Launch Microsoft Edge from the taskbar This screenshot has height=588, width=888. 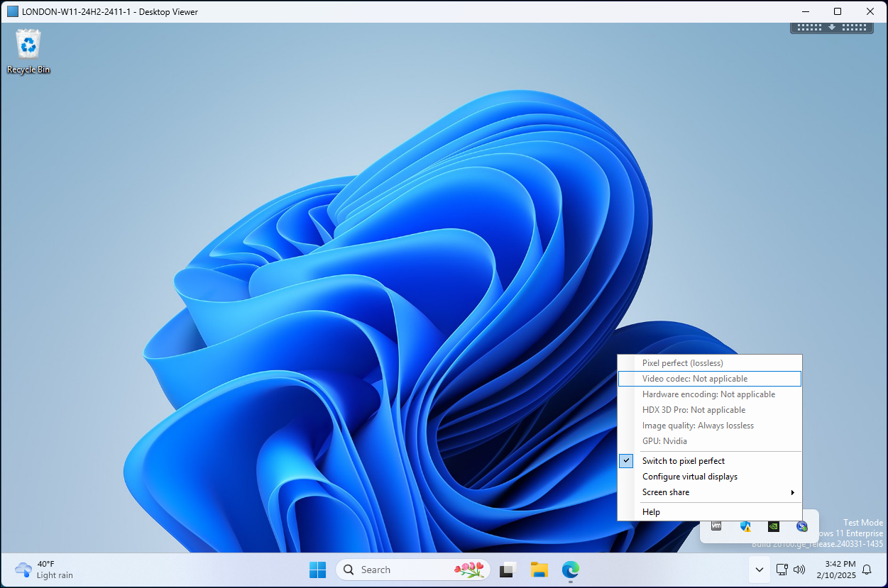(x=570, y=570)
